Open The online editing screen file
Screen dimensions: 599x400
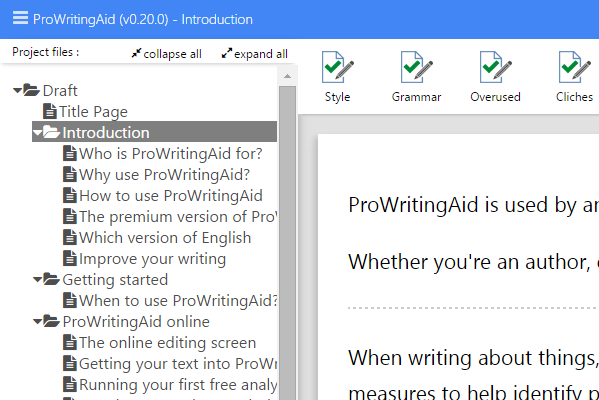167,343
